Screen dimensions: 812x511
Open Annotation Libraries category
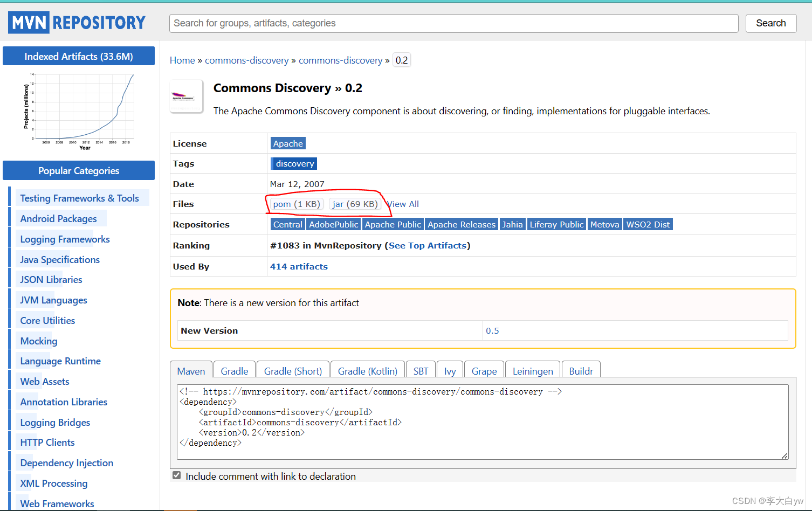(64, 402)
